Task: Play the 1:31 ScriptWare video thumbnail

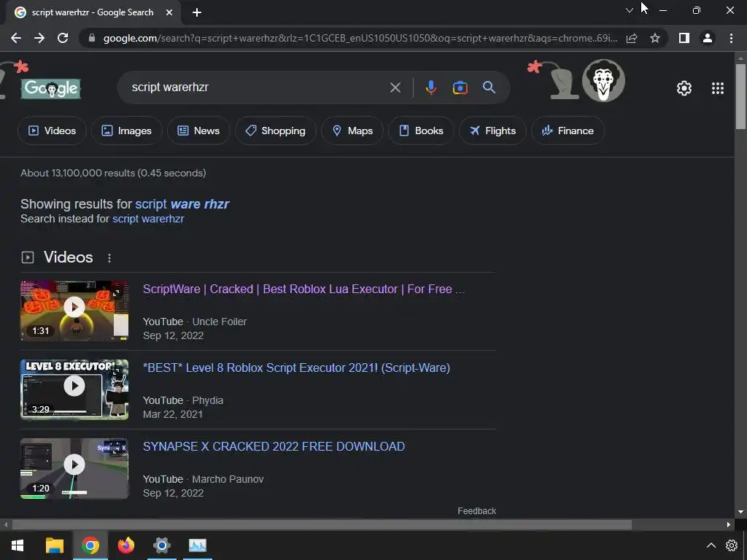Action: point(74,311)
